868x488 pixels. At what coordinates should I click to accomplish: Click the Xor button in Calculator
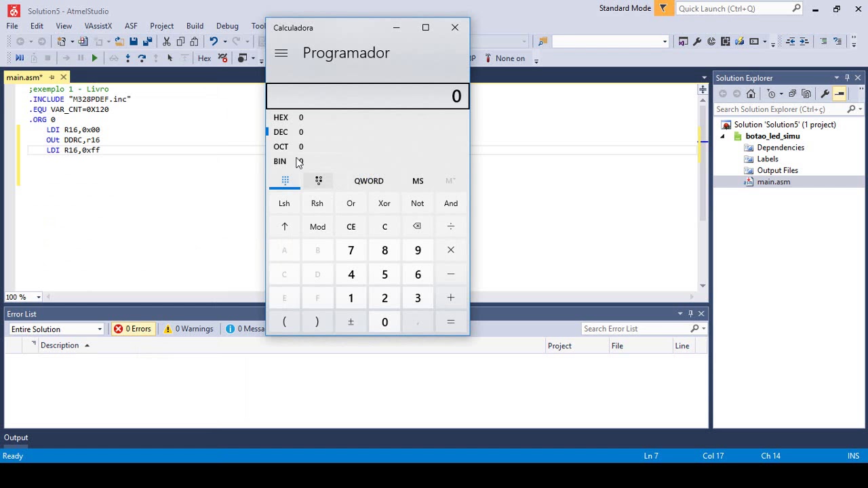tap(384, 203)
